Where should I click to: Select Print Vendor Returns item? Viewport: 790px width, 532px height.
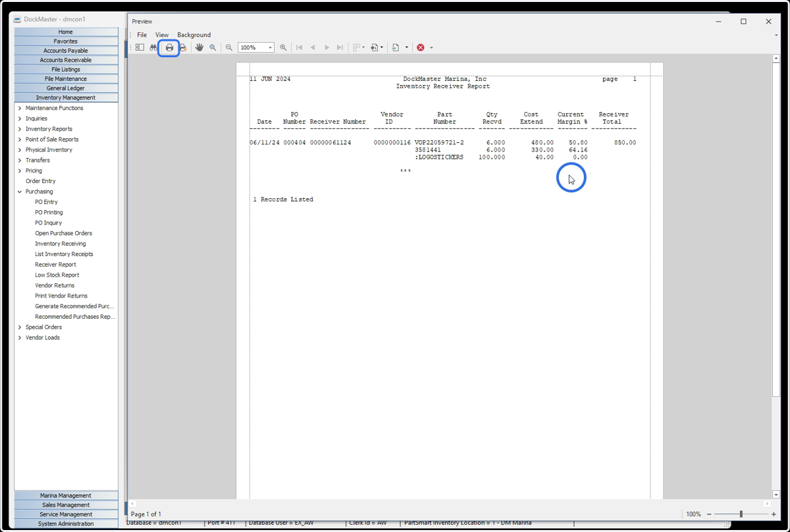pos(61,296)
